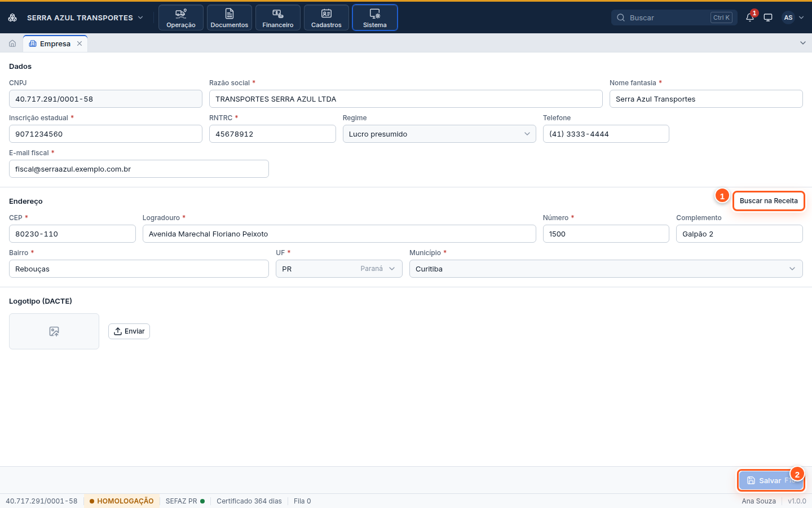This screenshot has height=508, width=812.
Task: Click the Ana Souza user name
Action: tap(759, 501)
